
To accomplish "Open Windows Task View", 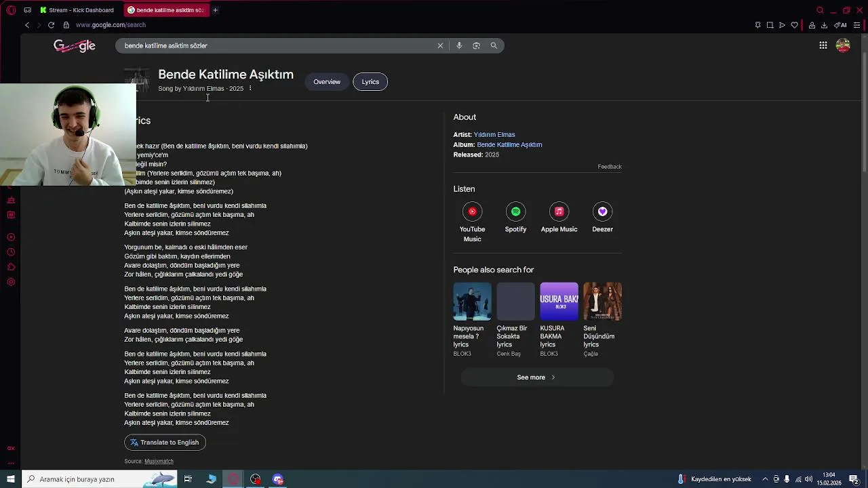I will pos(188,479).
